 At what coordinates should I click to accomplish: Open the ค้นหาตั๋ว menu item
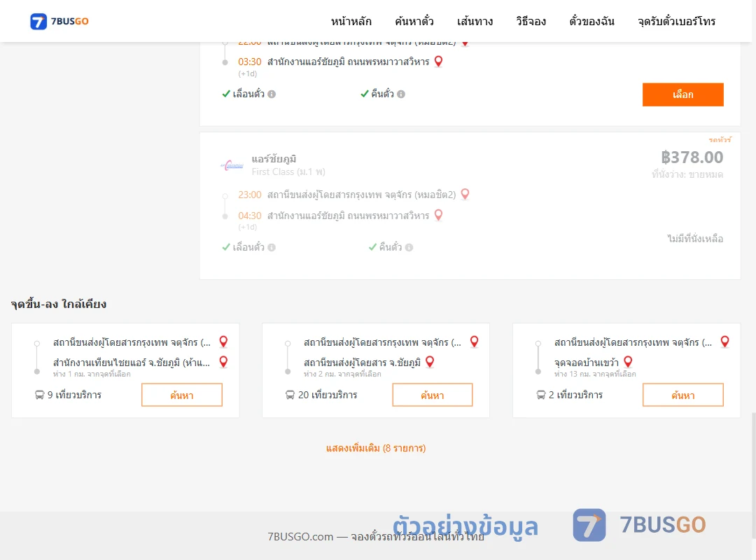point(414,21)
